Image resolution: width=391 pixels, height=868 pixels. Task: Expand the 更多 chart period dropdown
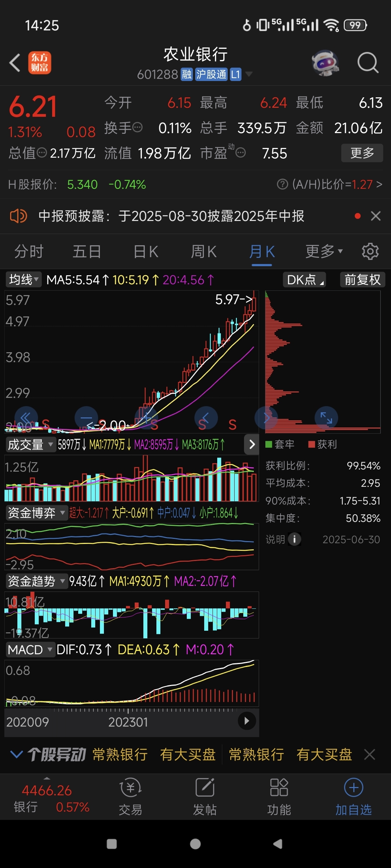pos(324,251)
